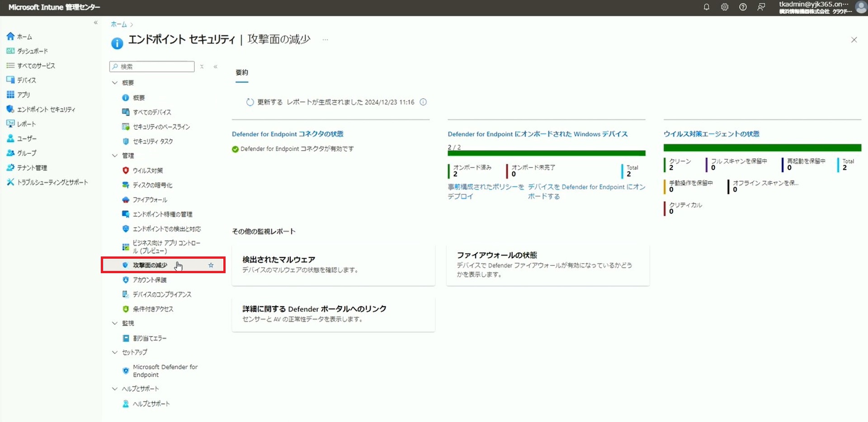868x422 pixels.
Task: Open Microsoft Defender for Endpoint under setup
Action: (160, 371)
